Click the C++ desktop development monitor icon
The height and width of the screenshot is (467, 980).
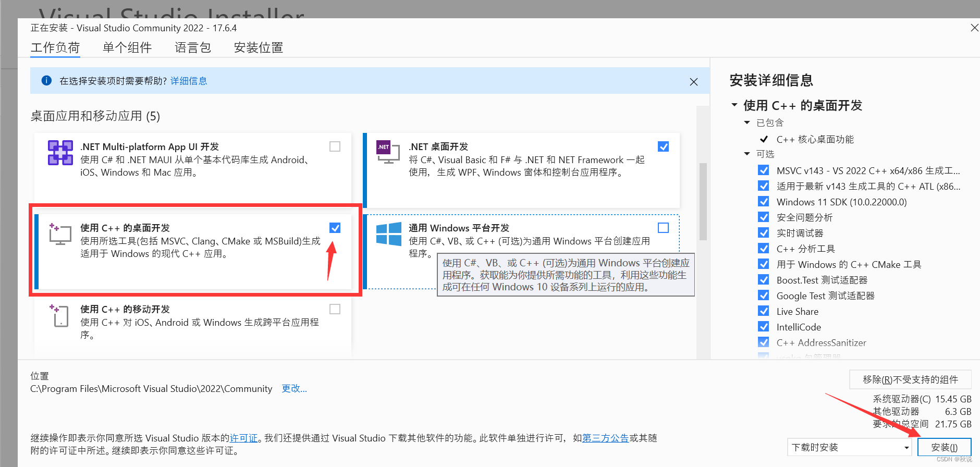60,233
